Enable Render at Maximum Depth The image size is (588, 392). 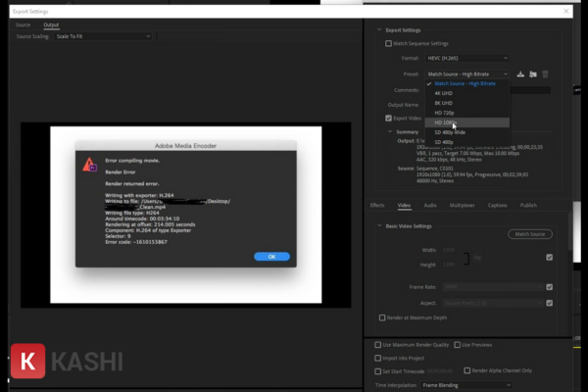pos(382,318)
